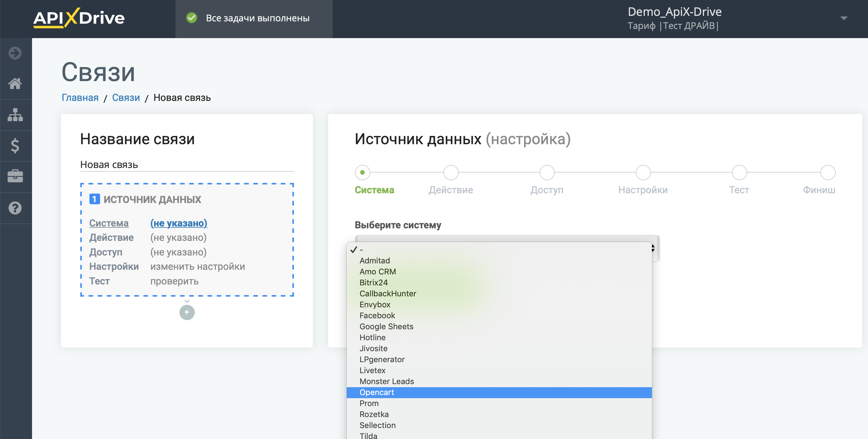The height and width of the screenshot is (439, 868).
Task: Open the dollar billing icon in sidebar
Action: point(15,146)
